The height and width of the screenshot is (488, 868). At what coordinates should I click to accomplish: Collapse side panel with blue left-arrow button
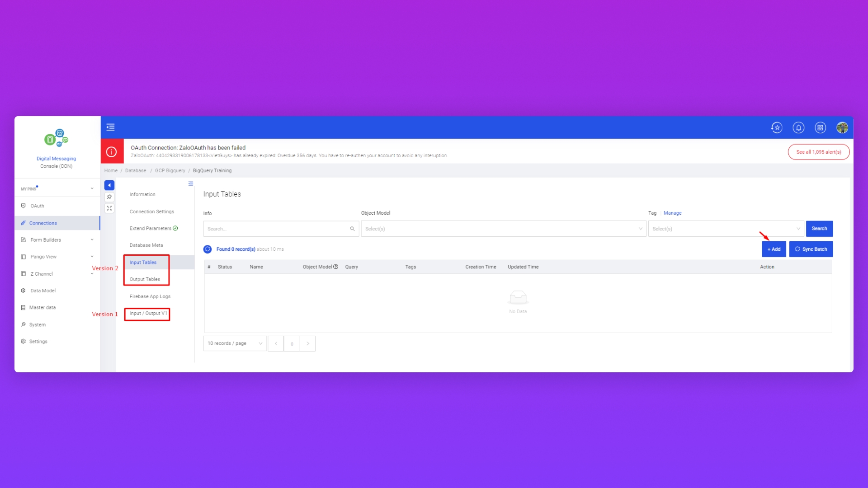[109, 185]
